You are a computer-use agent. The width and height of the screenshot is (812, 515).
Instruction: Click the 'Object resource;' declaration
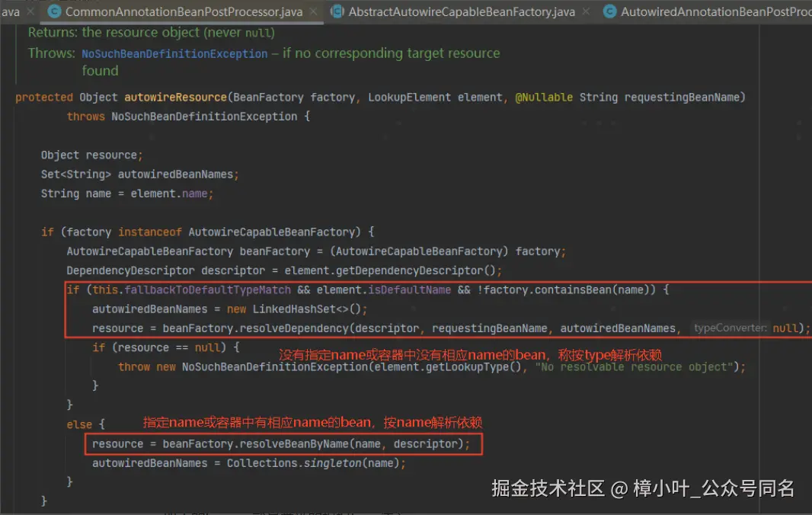tap(91, 155)
